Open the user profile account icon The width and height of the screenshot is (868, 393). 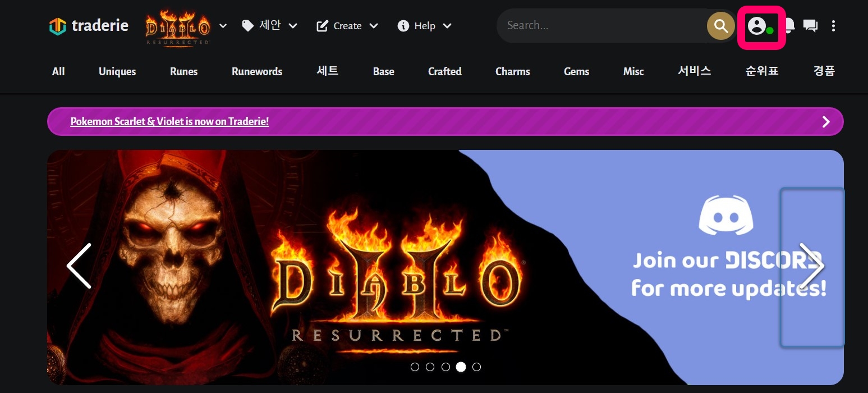tap(757, 26)
